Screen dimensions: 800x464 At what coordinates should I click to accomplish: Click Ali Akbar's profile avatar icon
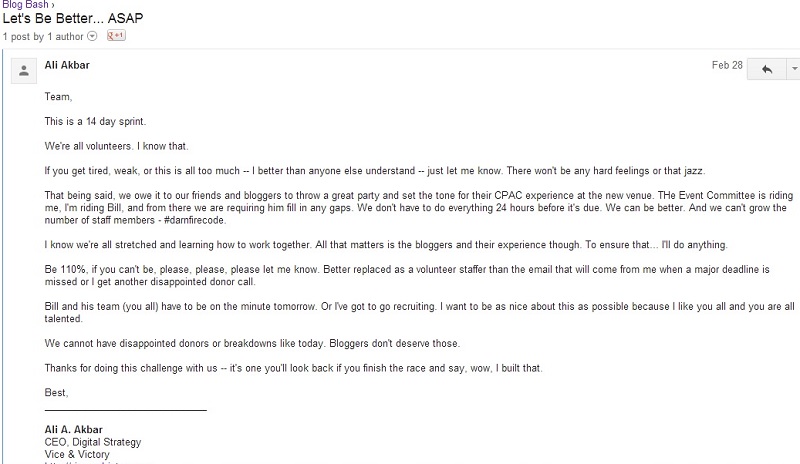23,71
